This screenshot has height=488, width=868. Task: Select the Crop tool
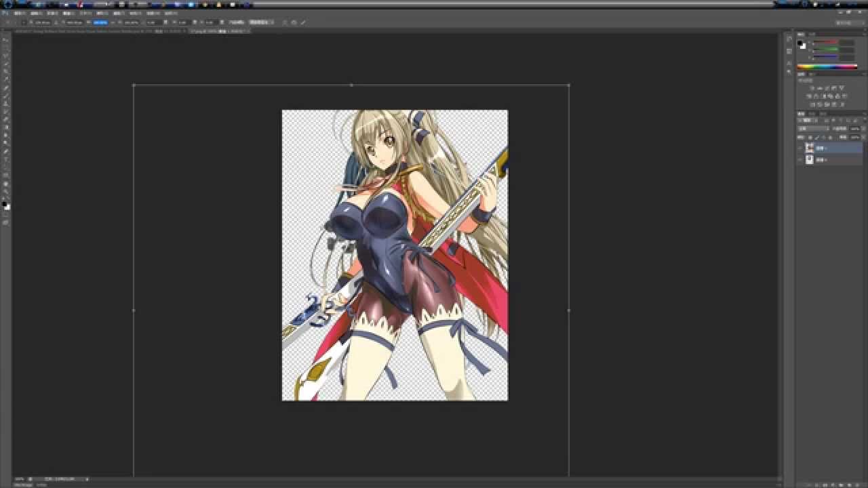point(5,71)
